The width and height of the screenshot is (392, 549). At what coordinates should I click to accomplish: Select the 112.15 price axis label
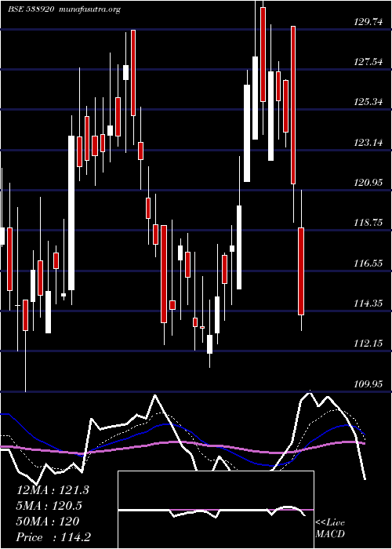368,344
